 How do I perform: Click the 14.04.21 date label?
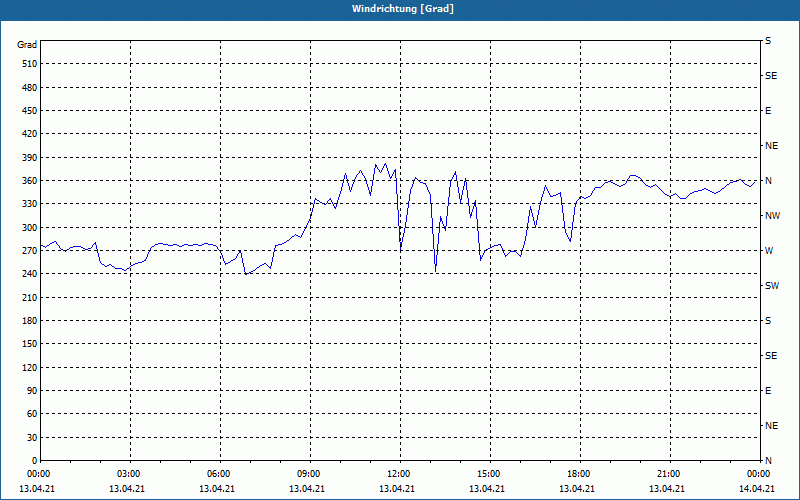[757, 489]
